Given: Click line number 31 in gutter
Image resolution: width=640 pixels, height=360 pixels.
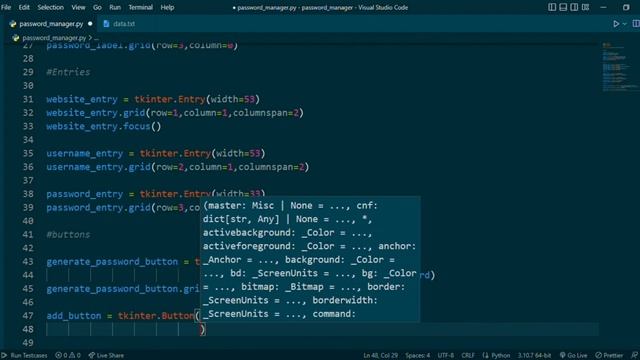Looking at the screenshot, I should tap(28, 99).
